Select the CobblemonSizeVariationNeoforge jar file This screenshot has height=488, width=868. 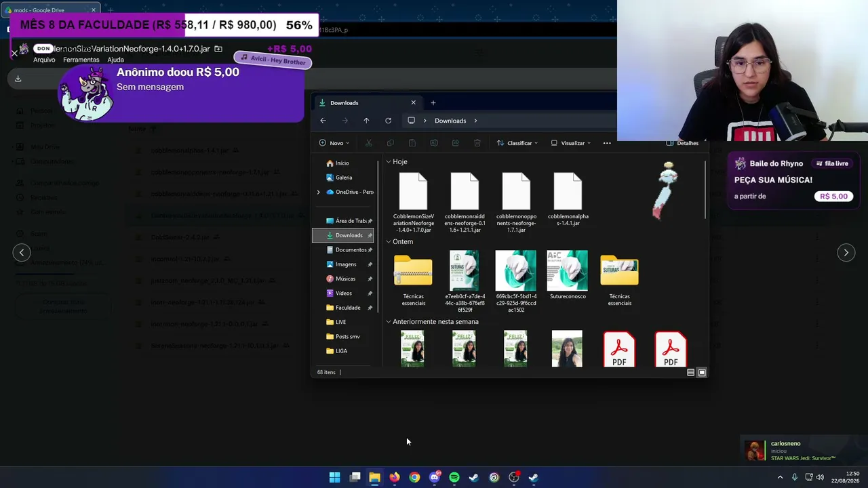[413, 203]
